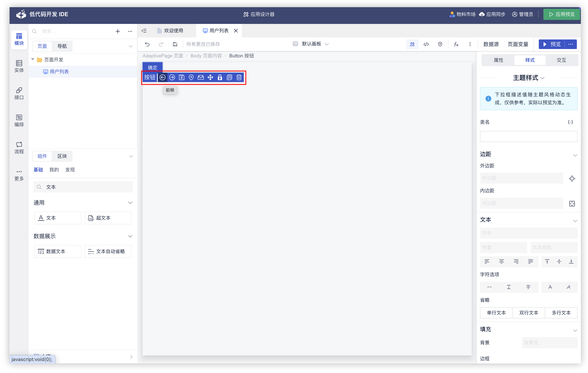Click the save disk icon in editor toolbar

point(175,44)
